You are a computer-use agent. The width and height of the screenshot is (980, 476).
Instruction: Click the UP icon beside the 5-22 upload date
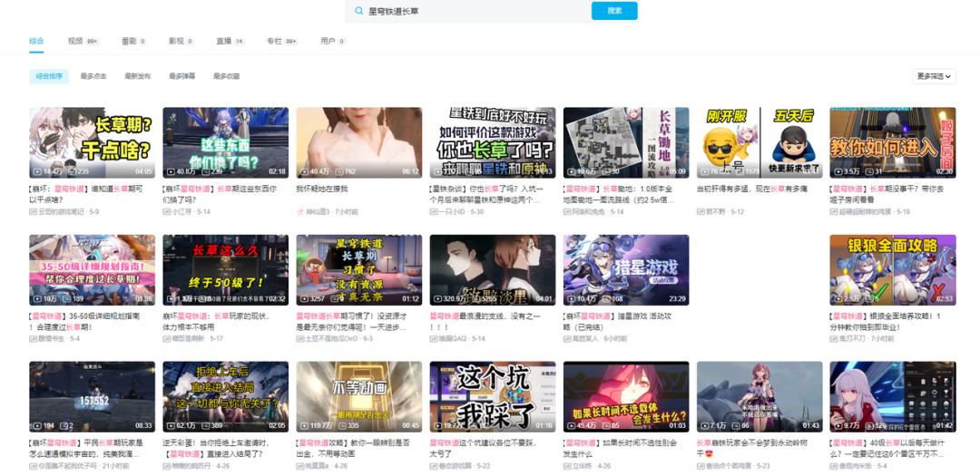(x=433, y=466)
